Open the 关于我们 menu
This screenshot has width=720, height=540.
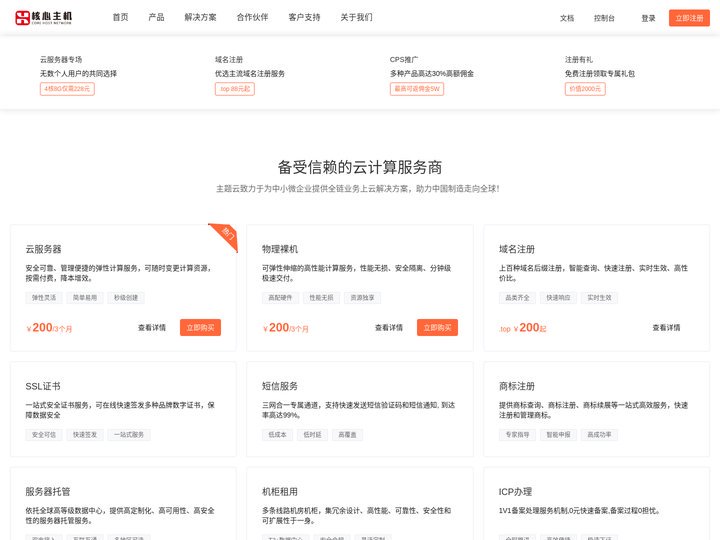[x=356, y=17]
